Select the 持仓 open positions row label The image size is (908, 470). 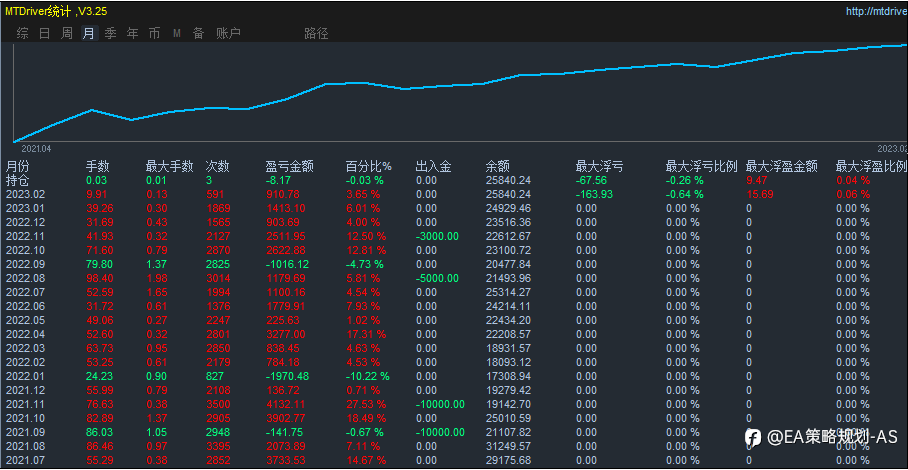coord(17,180)
